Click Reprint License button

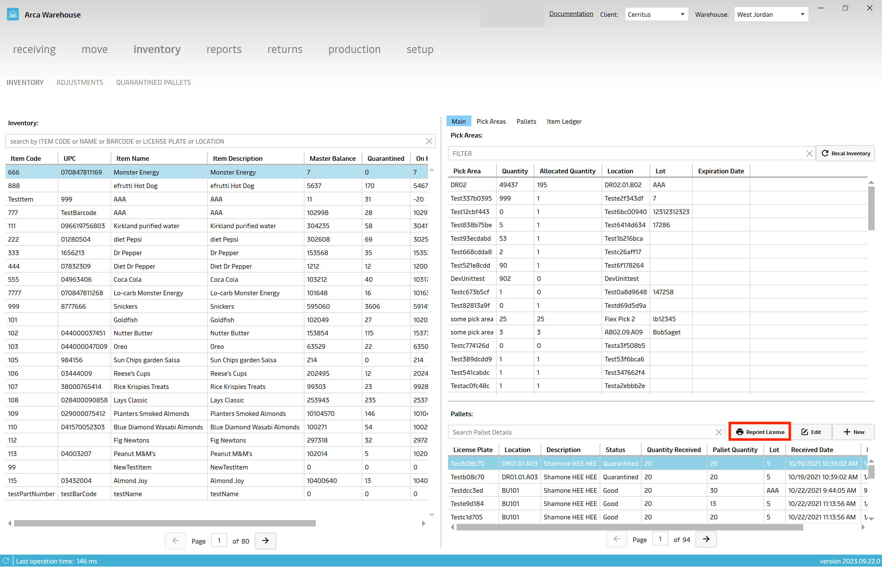[x=760, y=432]
